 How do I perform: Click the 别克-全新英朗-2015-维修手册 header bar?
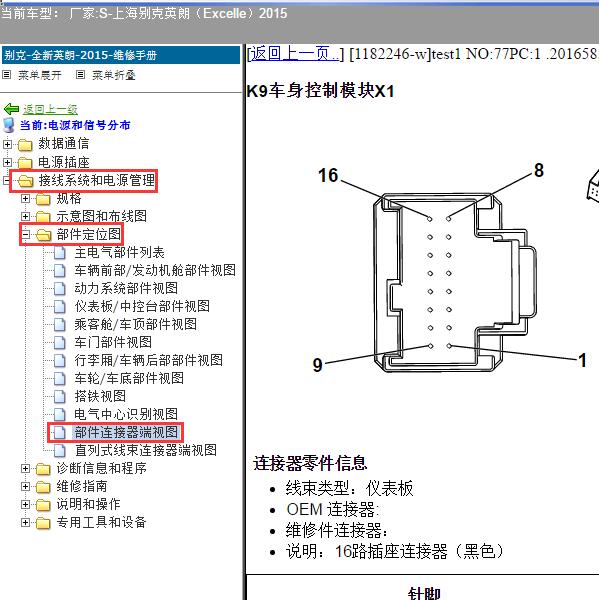coord(121,55)
